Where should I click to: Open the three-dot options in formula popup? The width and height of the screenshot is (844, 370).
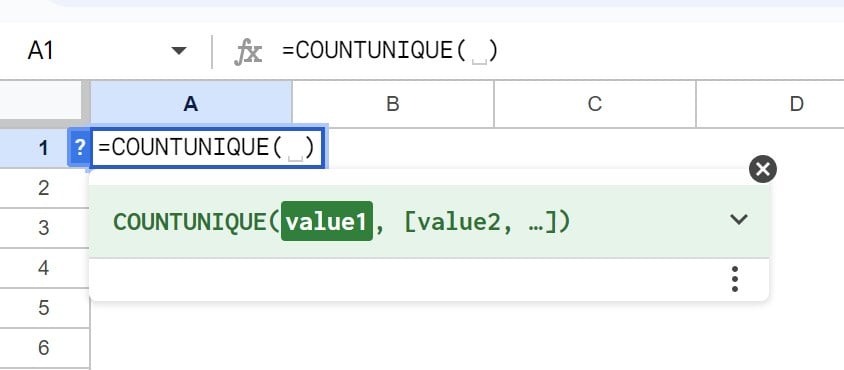735,279
